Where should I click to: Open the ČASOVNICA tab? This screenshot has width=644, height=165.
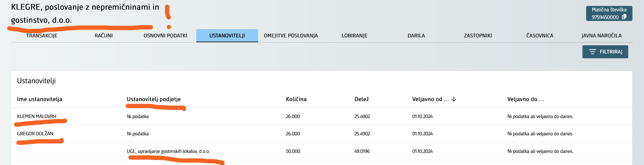[x=540, y=36]
